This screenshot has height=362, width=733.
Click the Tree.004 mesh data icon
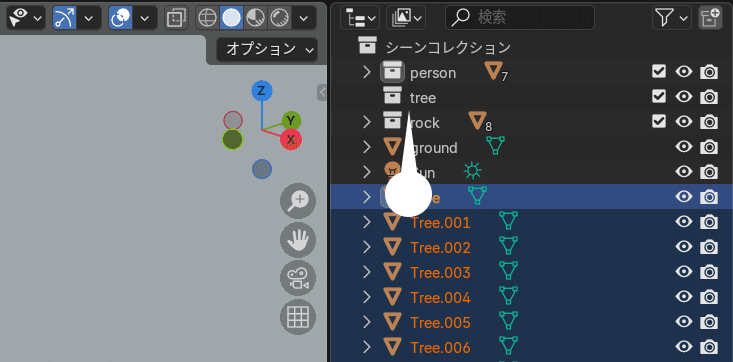(509, 297)
